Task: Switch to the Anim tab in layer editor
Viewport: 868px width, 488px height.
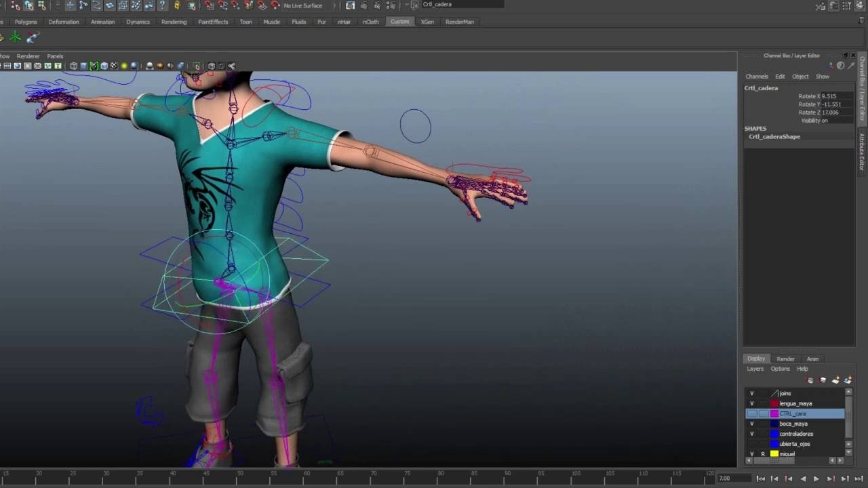Action: [x=812, y=359]
